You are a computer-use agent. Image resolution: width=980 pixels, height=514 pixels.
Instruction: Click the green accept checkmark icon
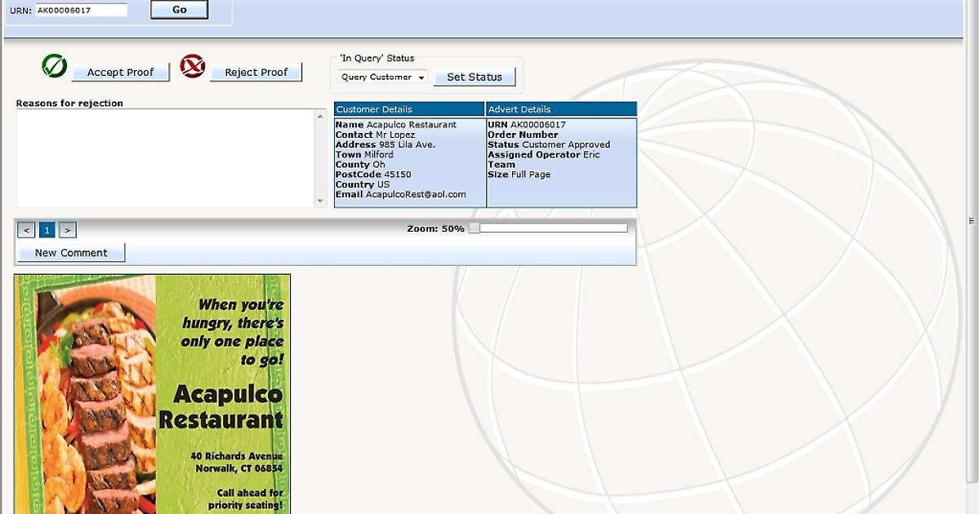[x=55, y=66]
